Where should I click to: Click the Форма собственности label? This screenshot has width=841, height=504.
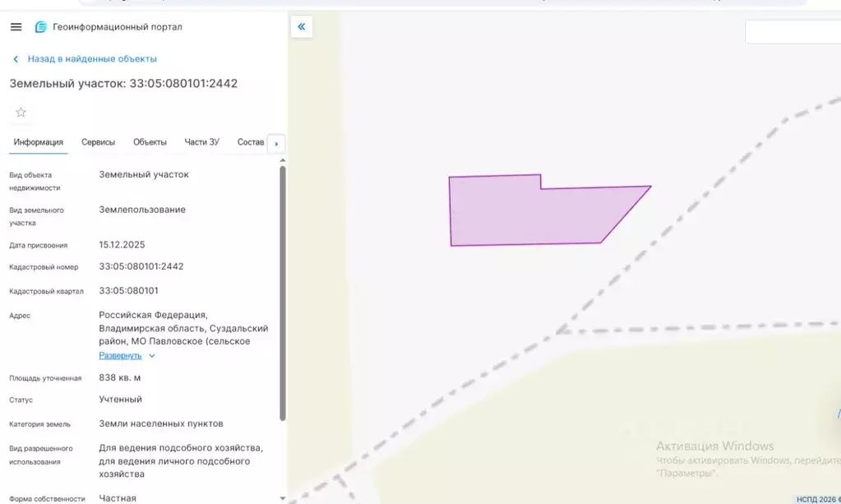[x=47, y=498]
